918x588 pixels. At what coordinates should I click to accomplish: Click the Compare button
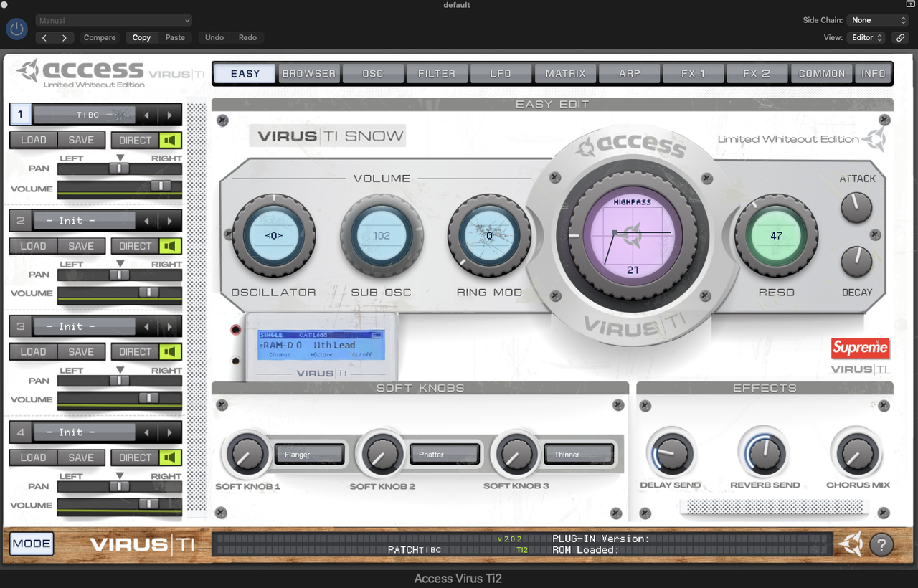100,37
